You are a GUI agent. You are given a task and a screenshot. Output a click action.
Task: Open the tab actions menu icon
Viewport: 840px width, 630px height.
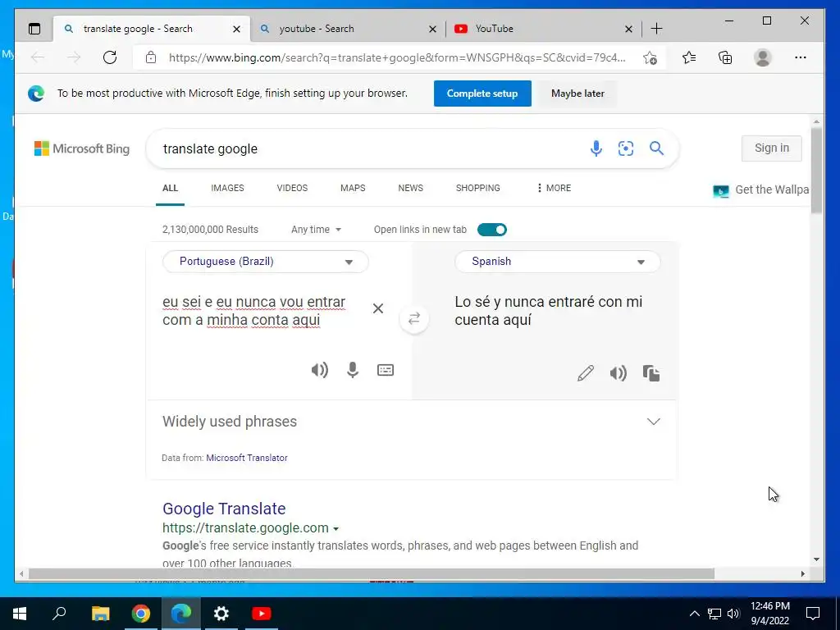coord(34,29)
